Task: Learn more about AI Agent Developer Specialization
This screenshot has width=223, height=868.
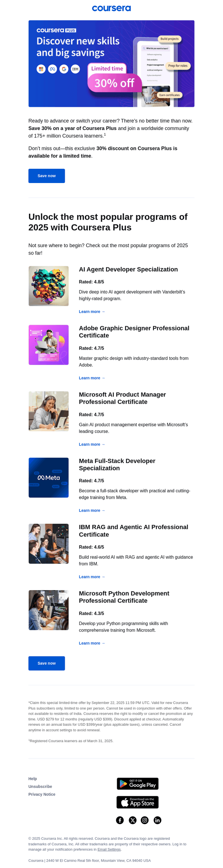Action: [x=92, y=312]
